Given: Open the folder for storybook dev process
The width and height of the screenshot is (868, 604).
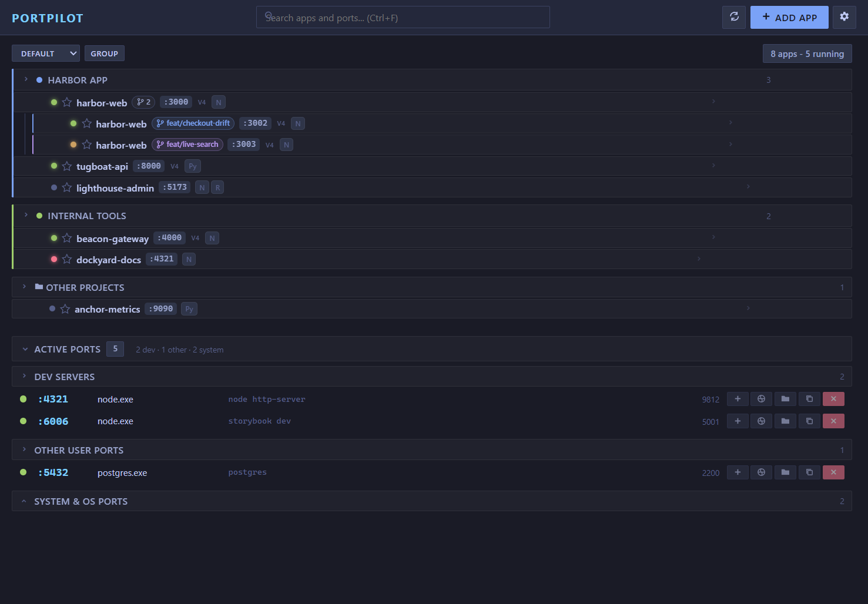Looking at the screenshot, I should point(785,421).
